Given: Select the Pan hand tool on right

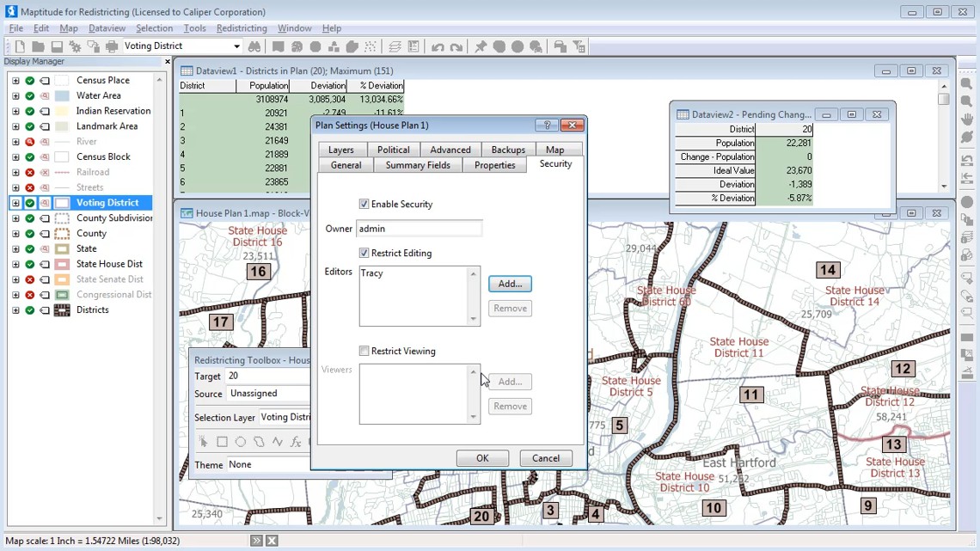Looking at the screenshot, I should click(967, 119).
